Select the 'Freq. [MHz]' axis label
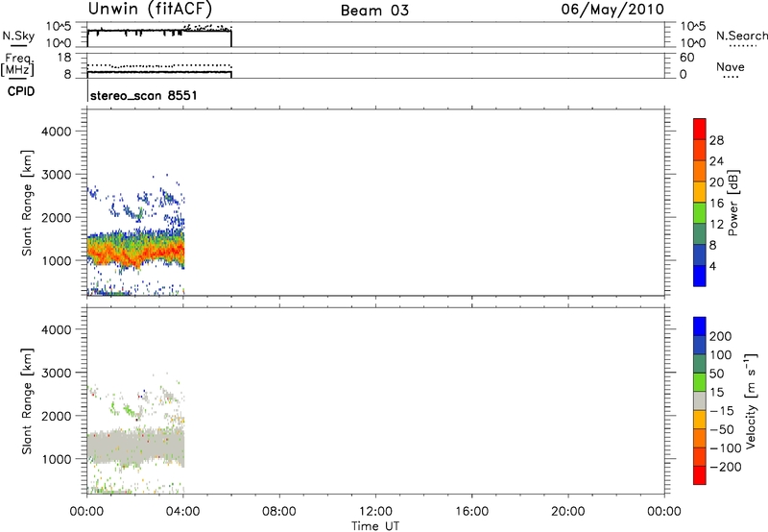The image size is (768, 532). [x=17, y=64]
